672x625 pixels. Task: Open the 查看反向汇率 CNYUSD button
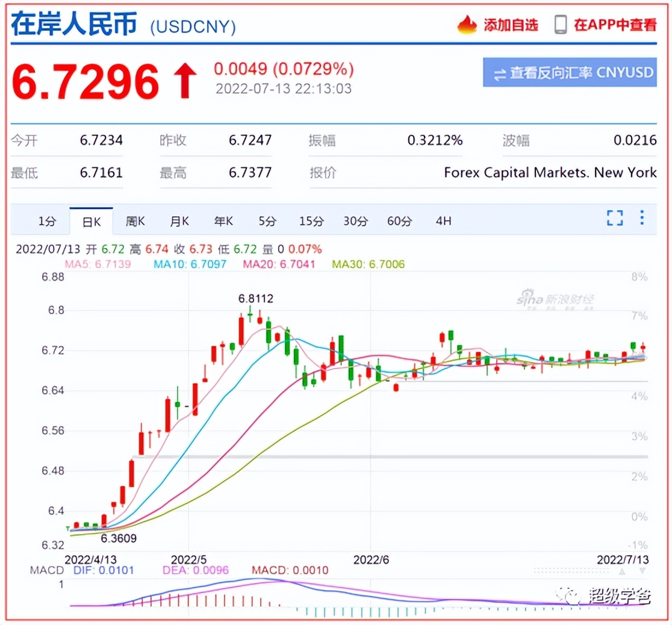[569, 72]
